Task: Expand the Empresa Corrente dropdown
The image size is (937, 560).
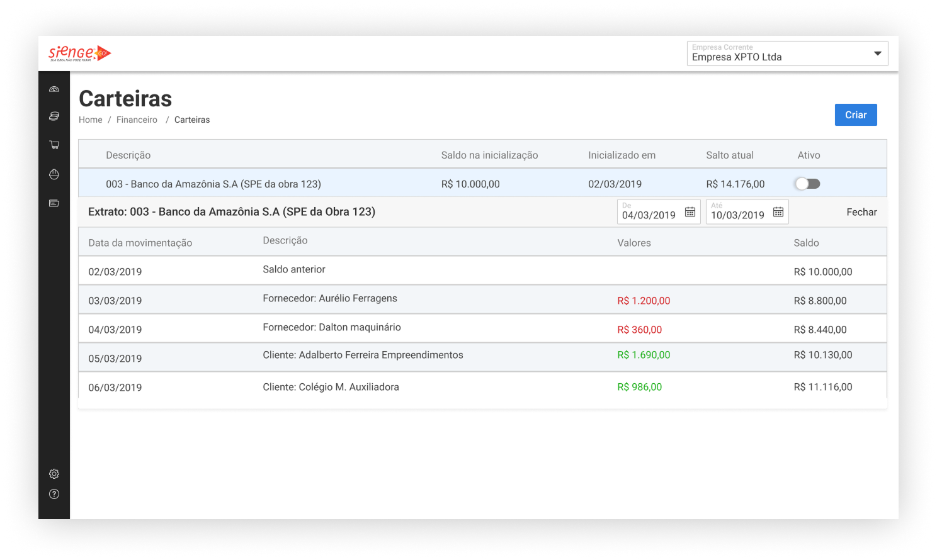Action: [877, 53]
